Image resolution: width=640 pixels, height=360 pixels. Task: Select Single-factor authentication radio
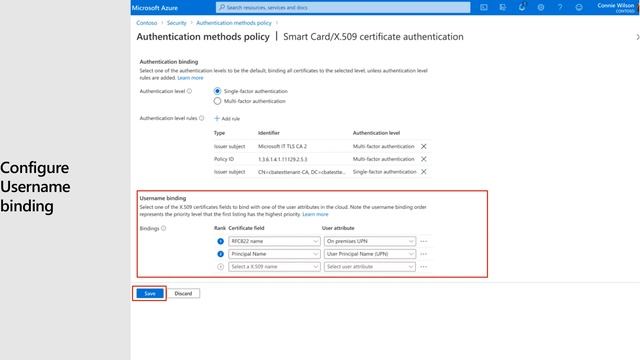point(217,91)
